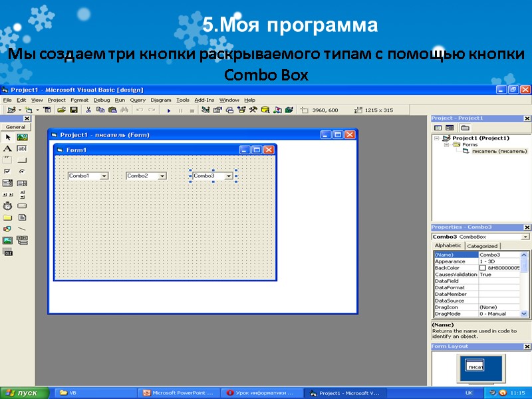
Task: Click the Toolbox (hammer and wrench) toolbar icon
Action: click(x=253, y=110)
